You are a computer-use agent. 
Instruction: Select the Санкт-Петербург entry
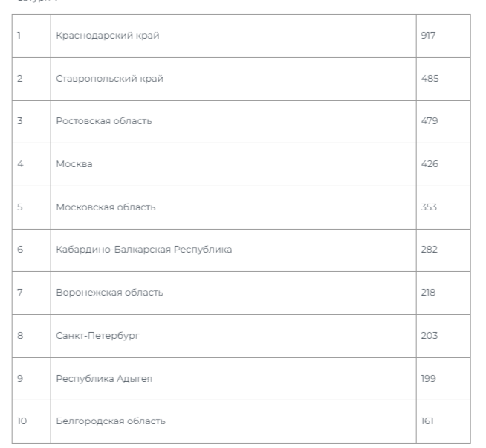point(98,336)
